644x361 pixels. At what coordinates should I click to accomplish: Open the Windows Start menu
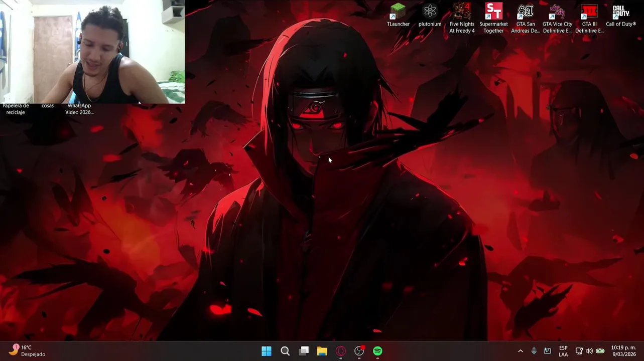tap(267, 351)
